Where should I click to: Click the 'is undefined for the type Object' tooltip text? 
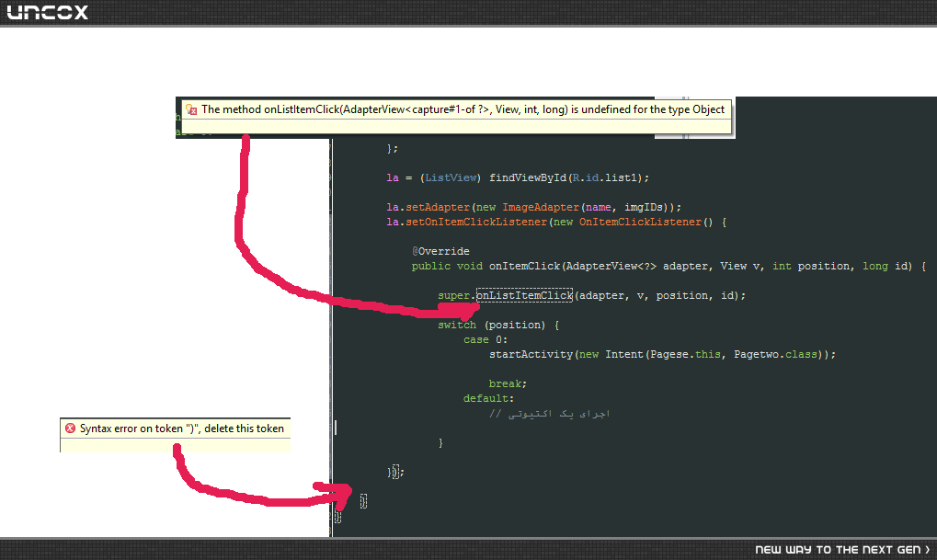(646, 109)
